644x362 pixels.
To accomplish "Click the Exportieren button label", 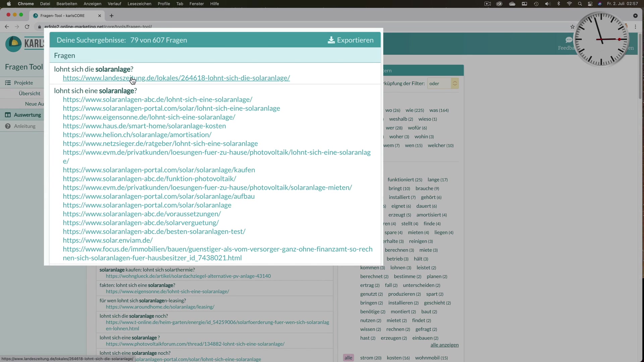I will point(355,40).
